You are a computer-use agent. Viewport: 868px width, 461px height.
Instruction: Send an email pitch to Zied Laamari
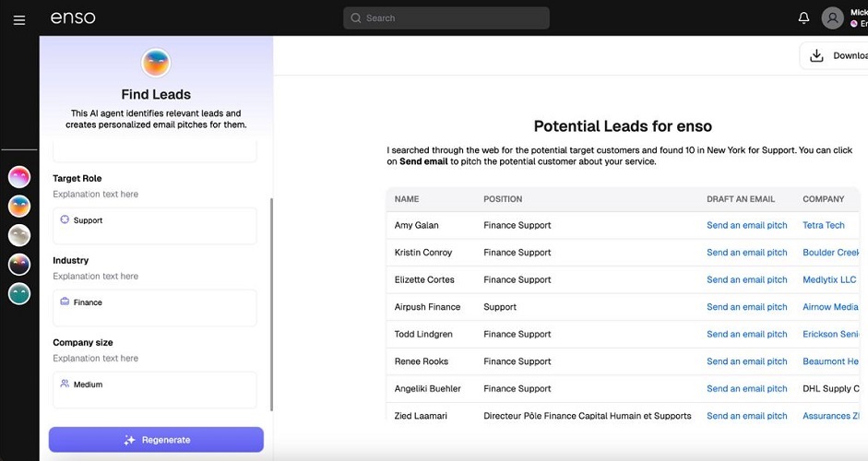coord(747,416)
